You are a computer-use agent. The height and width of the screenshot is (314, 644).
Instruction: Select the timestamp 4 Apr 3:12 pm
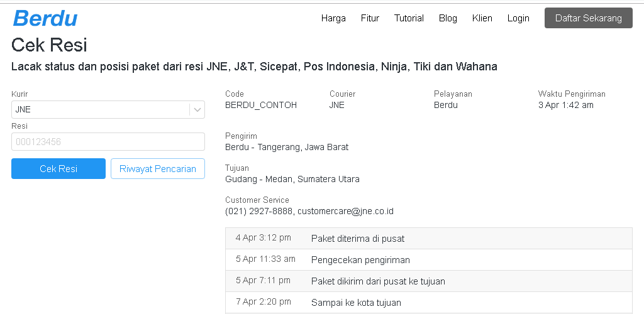[x=264, y=238]
